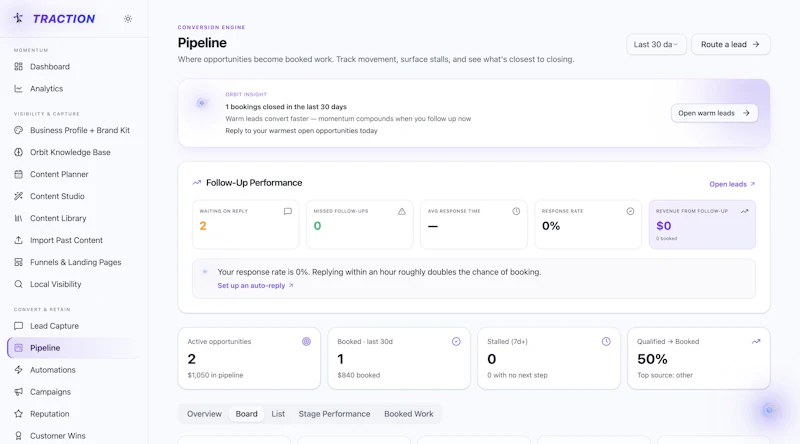Image resolution: width=800 pixels, height=444 pixels.
Task: Click the Stalled clock icon
Action: (x=606, y=341)
